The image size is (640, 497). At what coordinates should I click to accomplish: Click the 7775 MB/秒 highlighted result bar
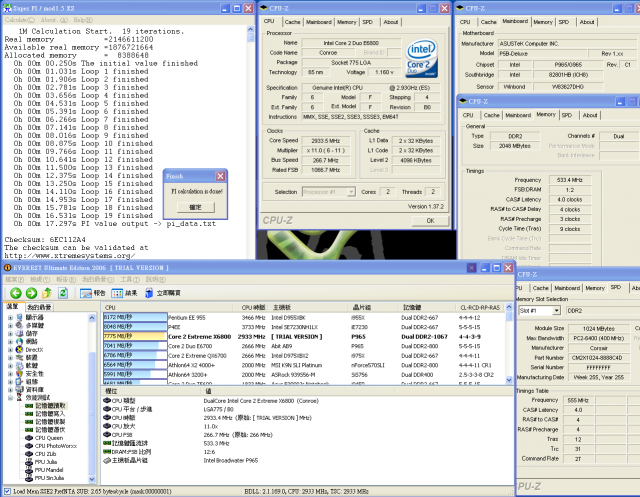tap(135, 336)
